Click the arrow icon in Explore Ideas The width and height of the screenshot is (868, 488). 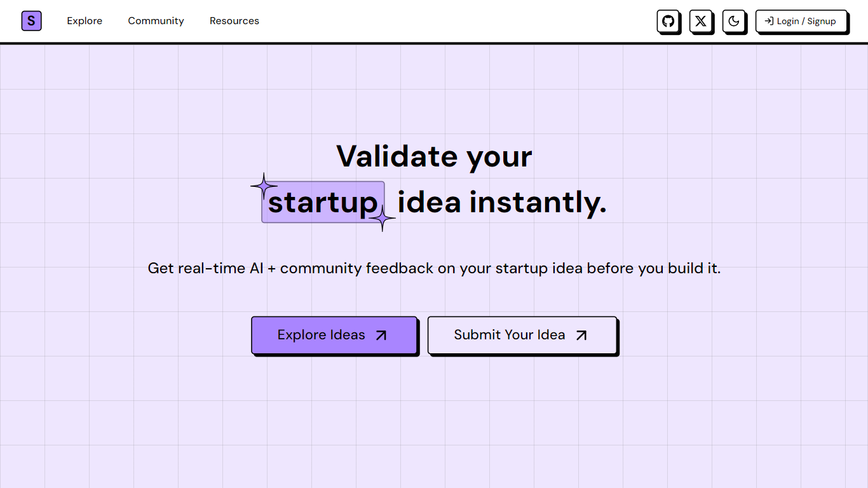click(x=381, y=335)
